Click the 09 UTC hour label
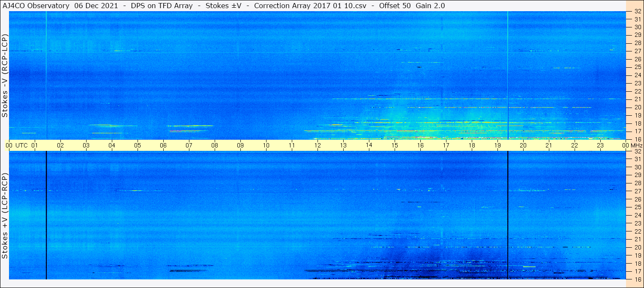 tap(240, 145)
